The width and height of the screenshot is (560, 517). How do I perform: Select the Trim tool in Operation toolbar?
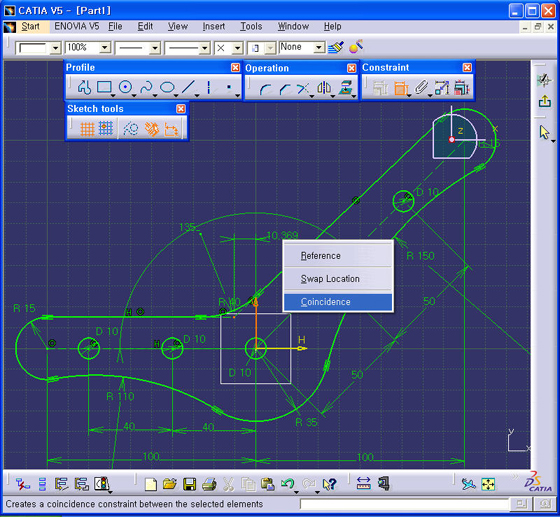(x=303, y=88)
